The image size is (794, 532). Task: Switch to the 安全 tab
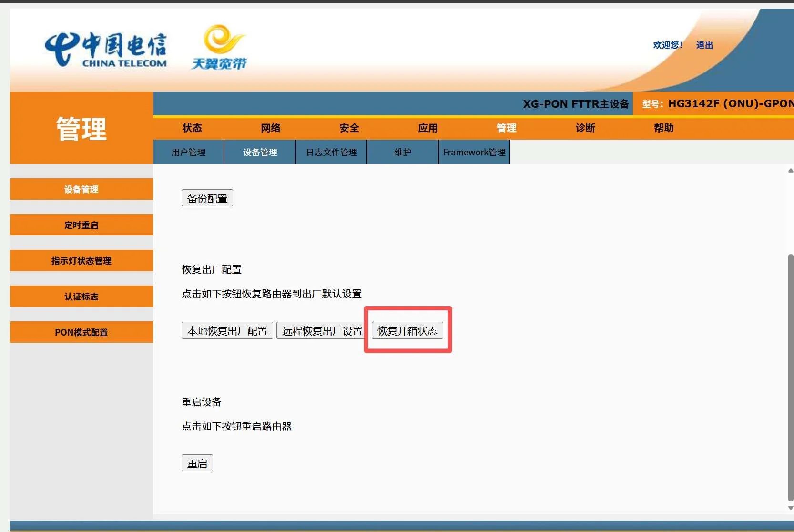click(349, 128)
